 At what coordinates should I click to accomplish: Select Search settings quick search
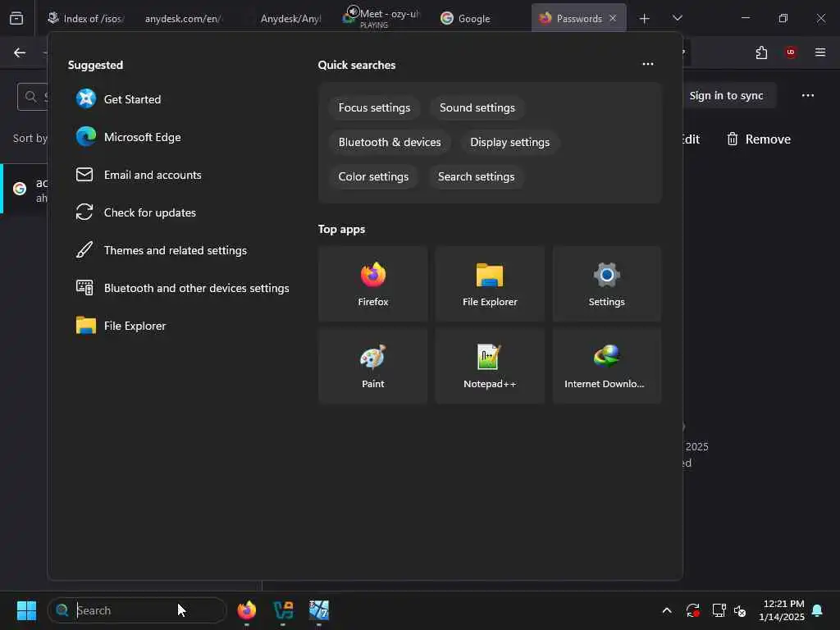(476, 176)
